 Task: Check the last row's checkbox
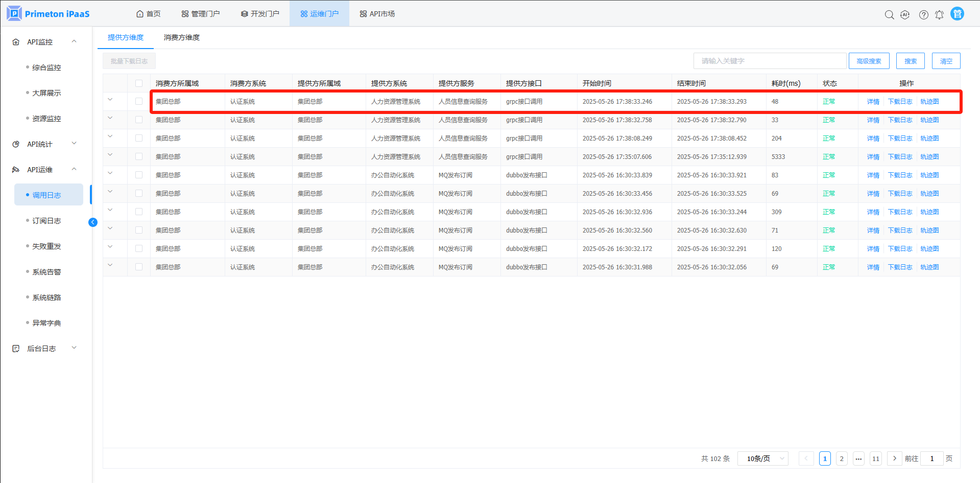[x=139, y=267]
